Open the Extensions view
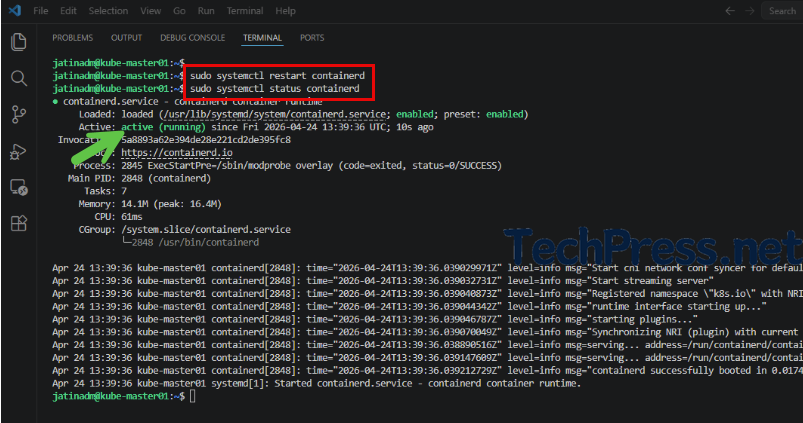Image resolution: width=803 pixels, height=423 pixels. click(x=19, y=223)
